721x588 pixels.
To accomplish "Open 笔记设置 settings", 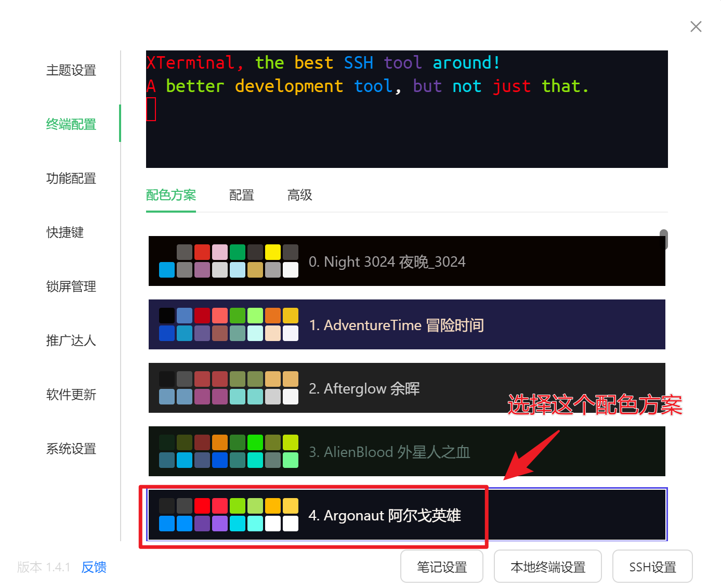I will point(441,566).
